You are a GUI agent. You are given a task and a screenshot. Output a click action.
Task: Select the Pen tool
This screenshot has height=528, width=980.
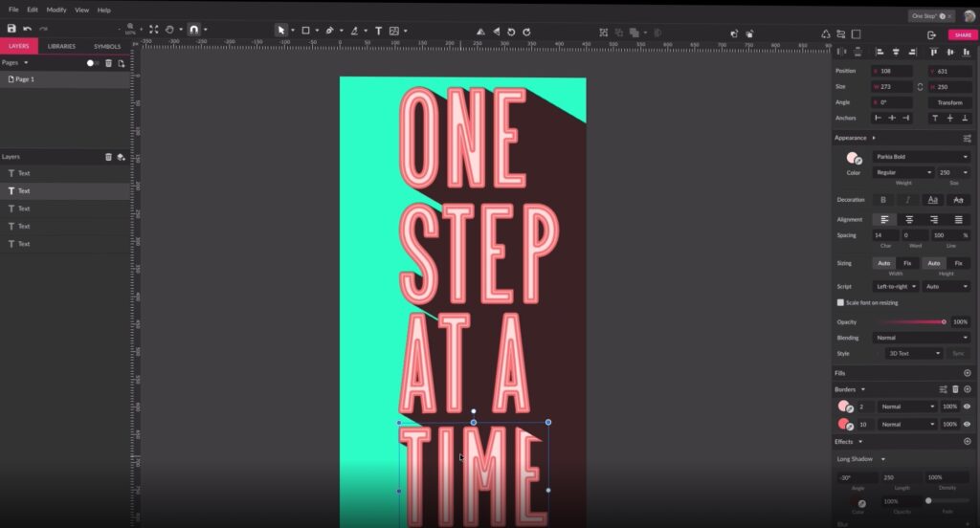pyautogui.click(x=329, y=30)
